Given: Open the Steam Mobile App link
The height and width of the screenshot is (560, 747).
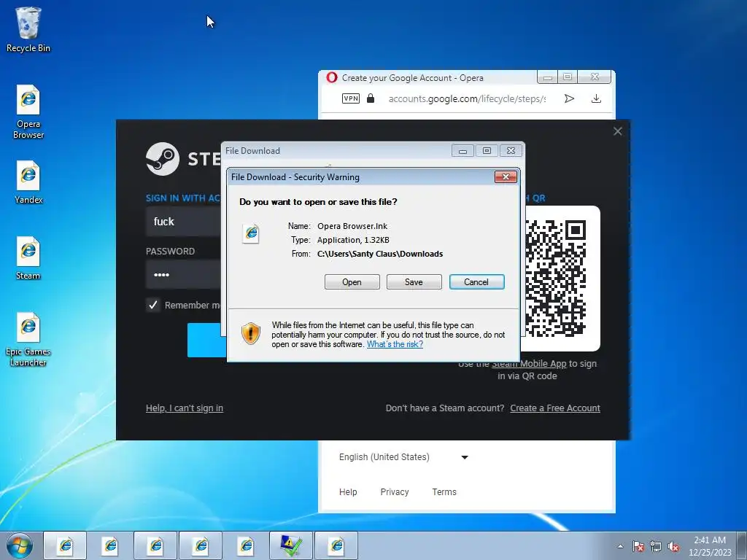Looking at the screenshot, I should (529, 364).
